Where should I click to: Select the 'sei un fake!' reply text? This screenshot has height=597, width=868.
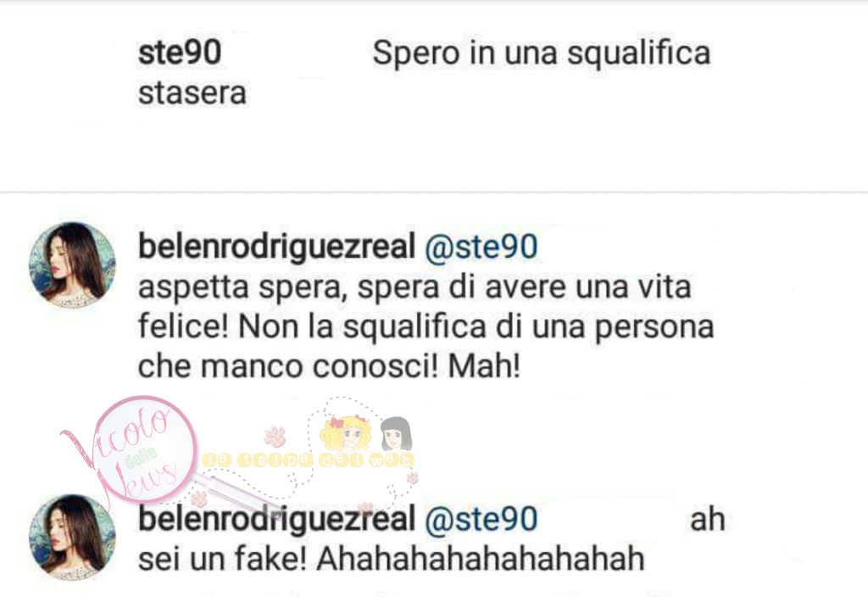[222, 559]
